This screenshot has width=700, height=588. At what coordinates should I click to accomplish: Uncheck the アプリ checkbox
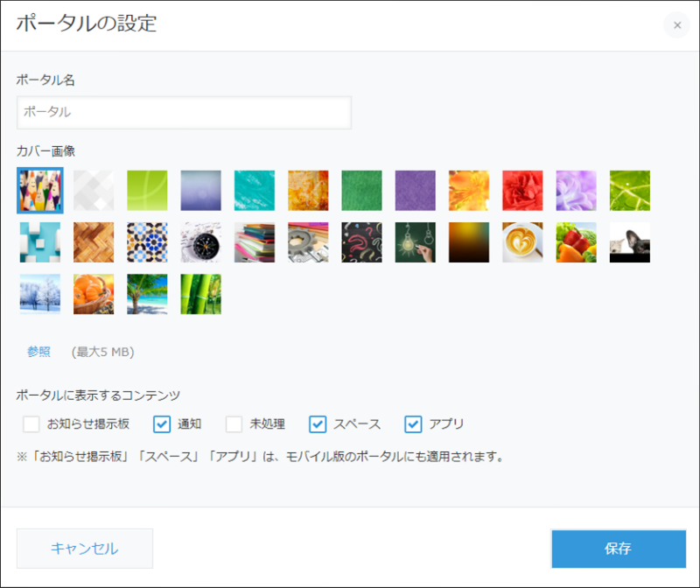coord(413,424)
